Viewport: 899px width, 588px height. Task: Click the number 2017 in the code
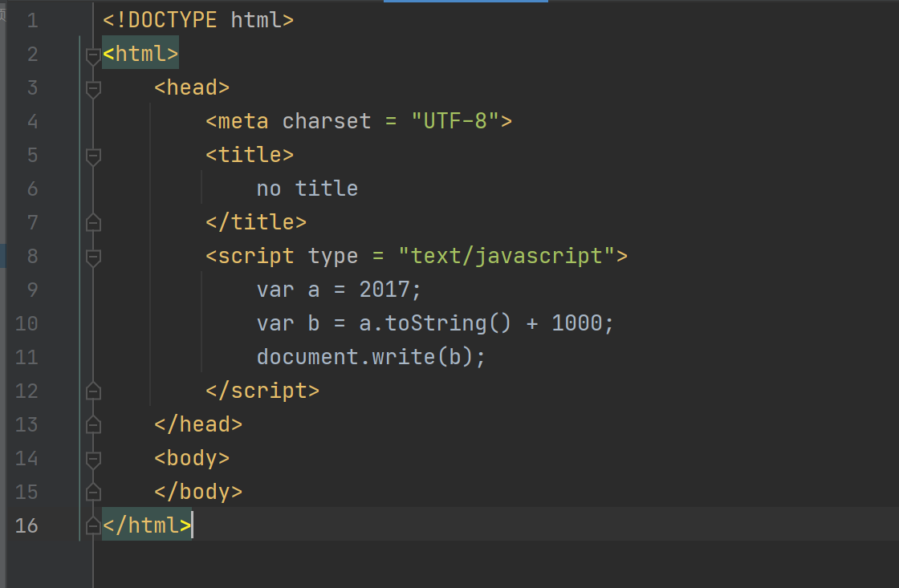tap(384, 290)
